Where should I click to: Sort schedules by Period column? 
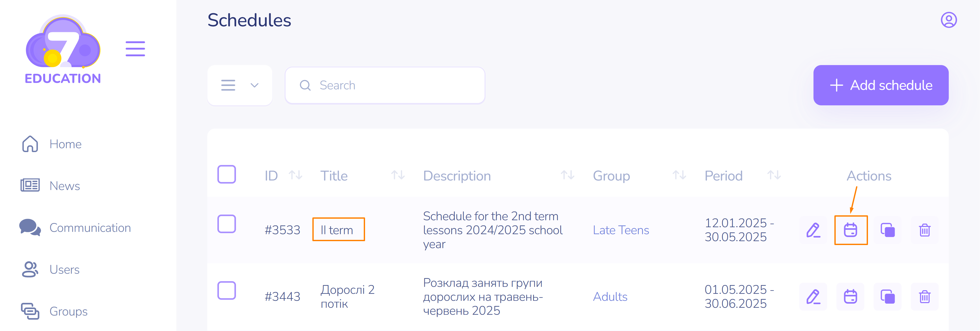[774, 175]
